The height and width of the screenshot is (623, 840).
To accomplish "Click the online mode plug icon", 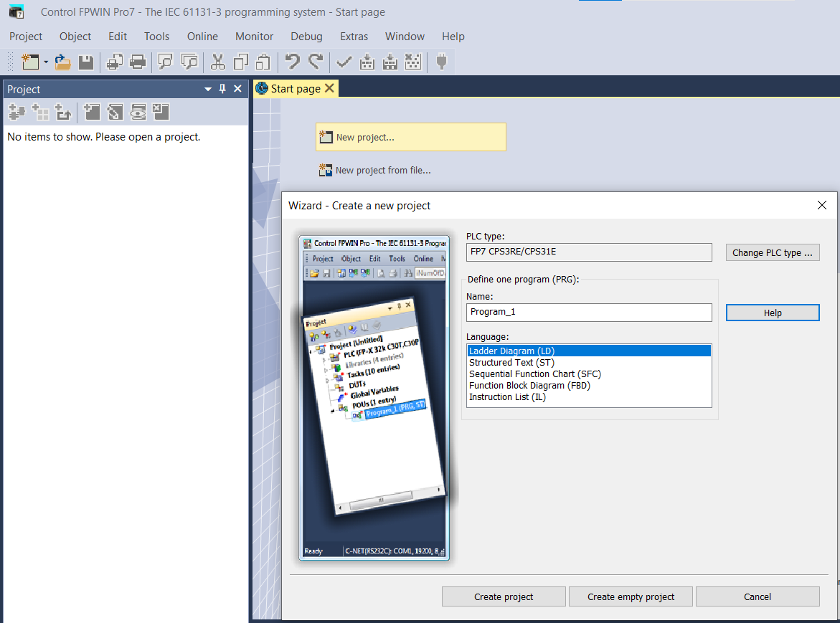I will (442, 62).
